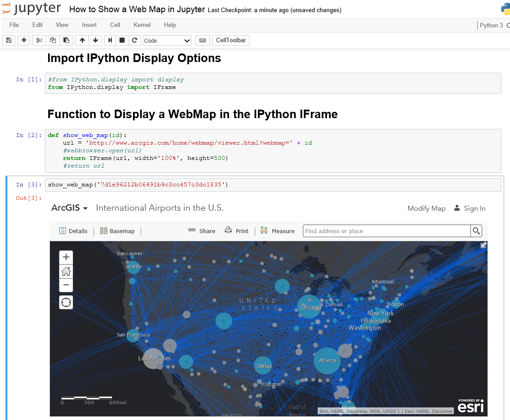Click the Dallas airport circle on map

pos(263,365)
